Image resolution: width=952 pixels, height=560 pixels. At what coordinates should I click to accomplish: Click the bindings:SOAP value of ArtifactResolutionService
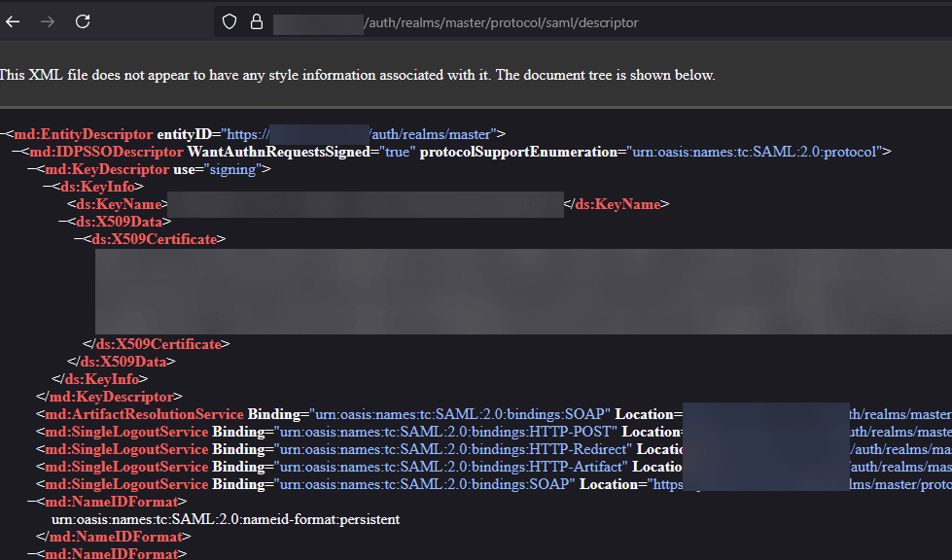[460, 414]
